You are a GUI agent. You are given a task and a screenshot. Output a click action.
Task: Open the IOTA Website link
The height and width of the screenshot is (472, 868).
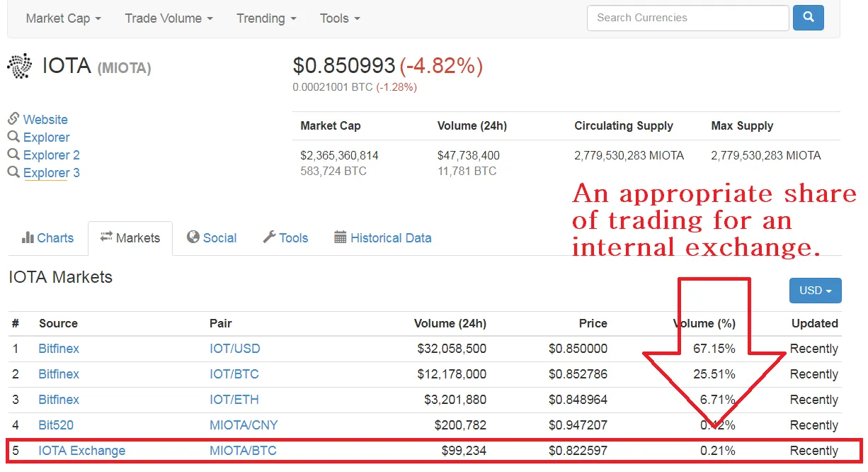tap(45, 119)
